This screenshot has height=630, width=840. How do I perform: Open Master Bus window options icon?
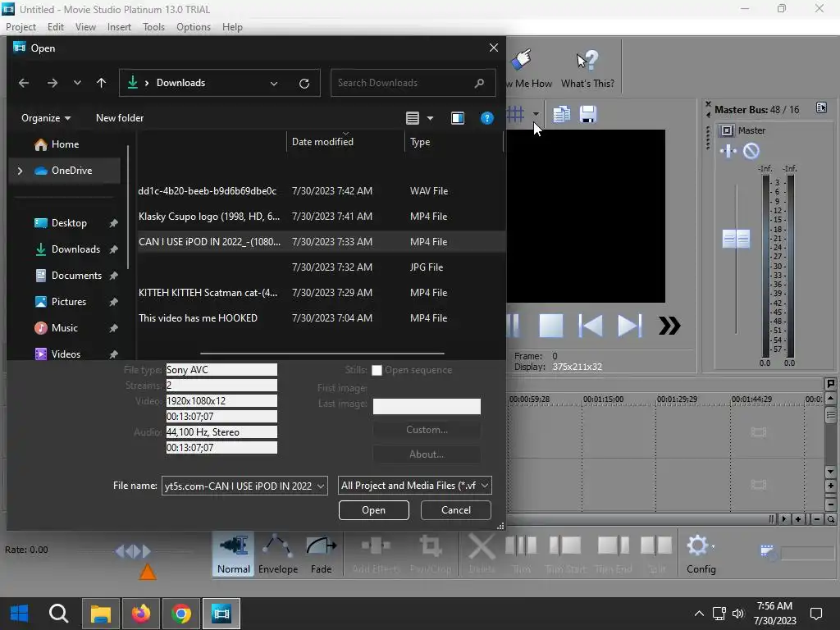tap(821, 107)
